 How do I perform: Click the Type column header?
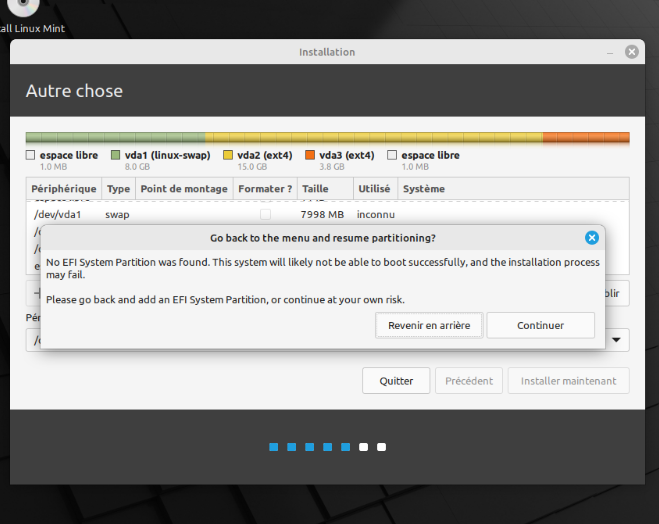(118, 189)
